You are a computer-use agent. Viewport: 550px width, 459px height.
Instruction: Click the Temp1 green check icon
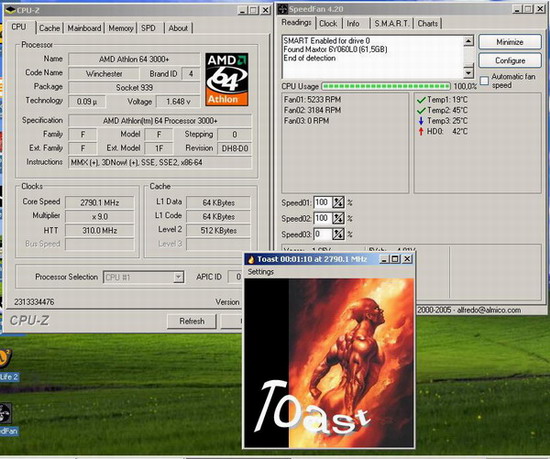click(421, 100)
